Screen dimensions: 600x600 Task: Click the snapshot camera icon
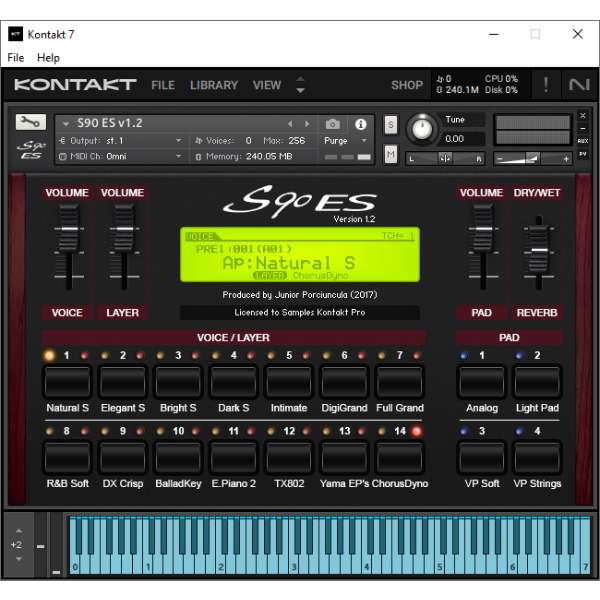click(333, 124)
